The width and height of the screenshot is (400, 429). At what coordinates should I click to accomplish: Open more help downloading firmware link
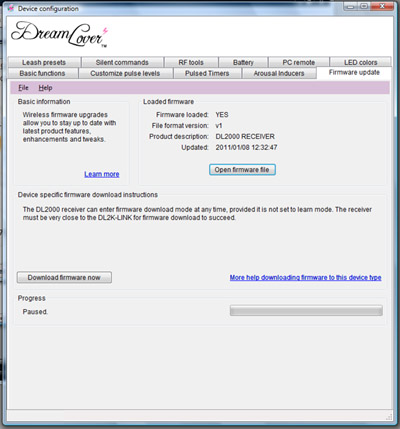click(x=305, y=277)
